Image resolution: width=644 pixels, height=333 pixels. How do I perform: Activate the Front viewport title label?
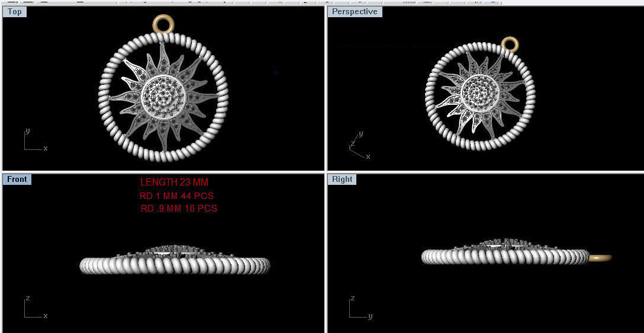17,180
